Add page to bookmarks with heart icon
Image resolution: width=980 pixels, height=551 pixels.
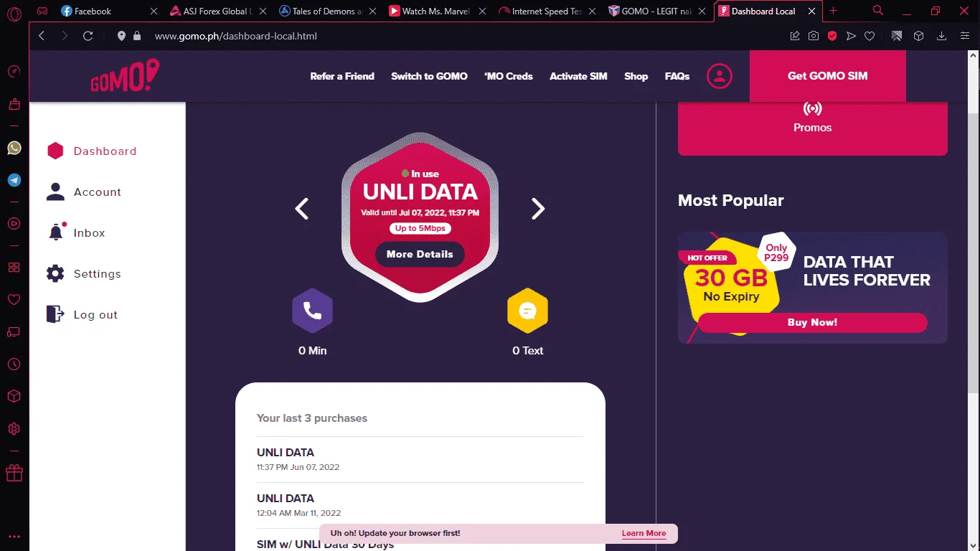[x=870, y=36]
